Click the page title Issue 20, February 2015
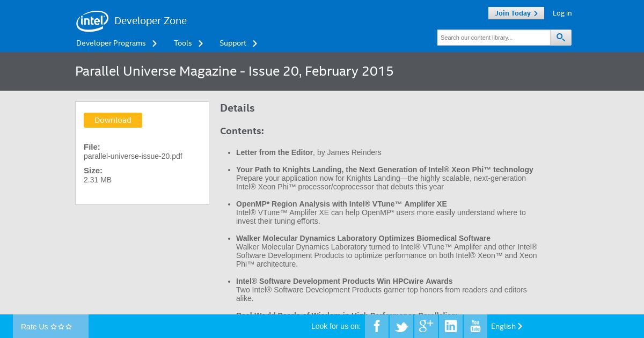 click(x=235, y=71)
